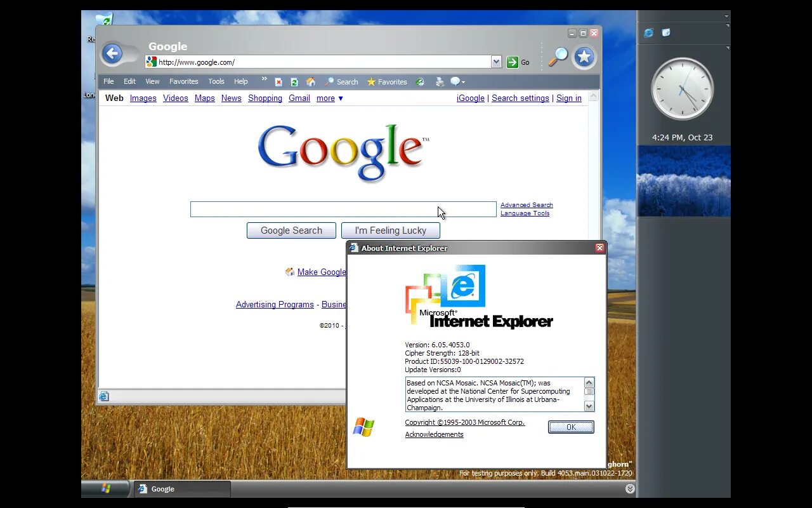812x508 pixels.
Task: Click the blue forest slideshow thumbnail
Action: (x=684, y=181)
